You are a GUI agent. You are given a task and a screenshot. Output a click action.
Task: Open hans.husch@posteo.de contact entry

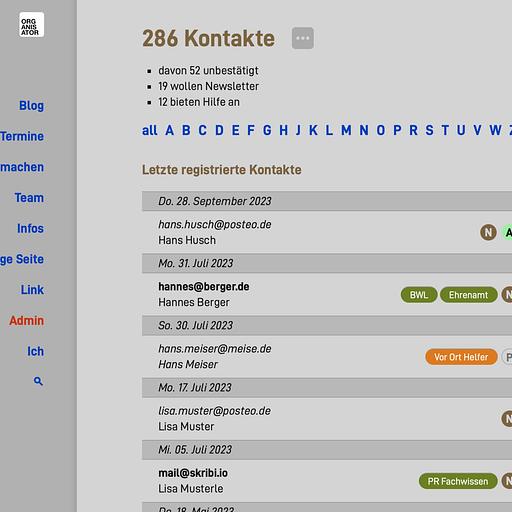pos(215,224)
